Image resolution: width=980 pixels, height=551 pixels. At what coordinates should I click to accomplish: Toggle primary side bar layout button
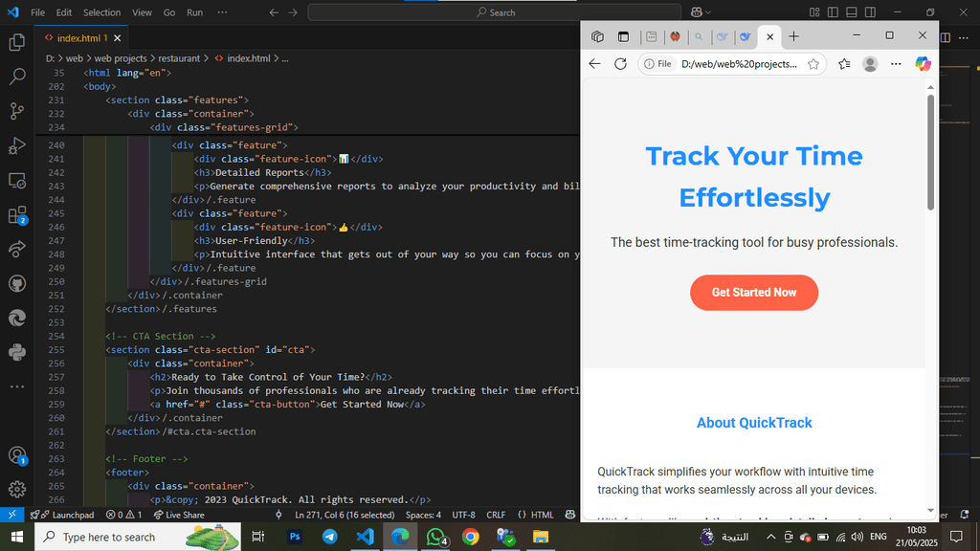coord(833,12)
